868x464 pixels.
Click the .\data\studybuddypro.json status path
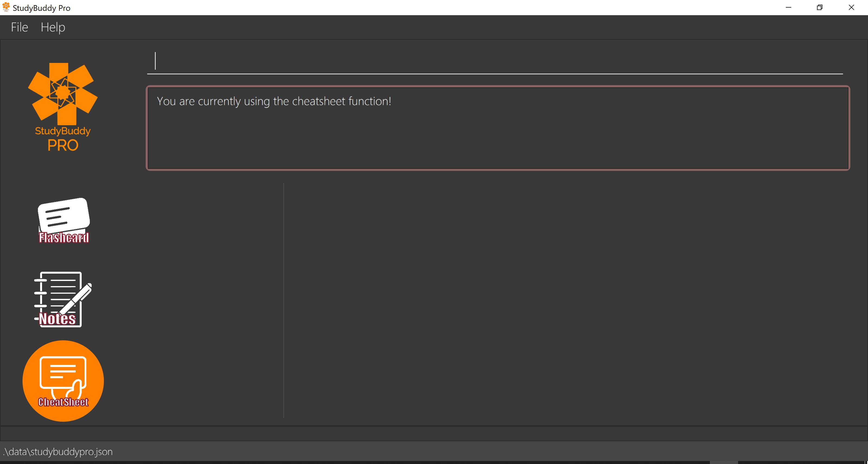[58, 452]
